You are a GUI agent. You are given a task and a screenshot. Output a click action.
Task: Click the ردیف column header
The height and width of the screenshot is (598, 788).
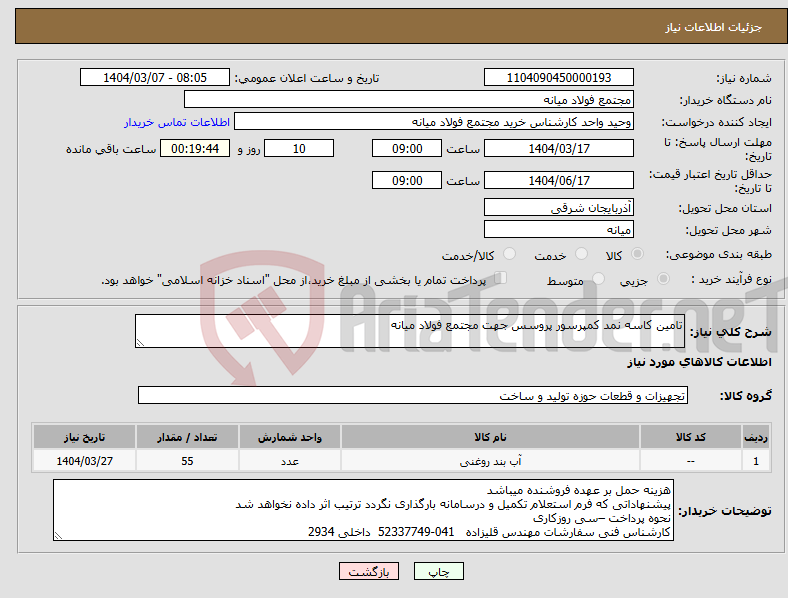point(756,437)
